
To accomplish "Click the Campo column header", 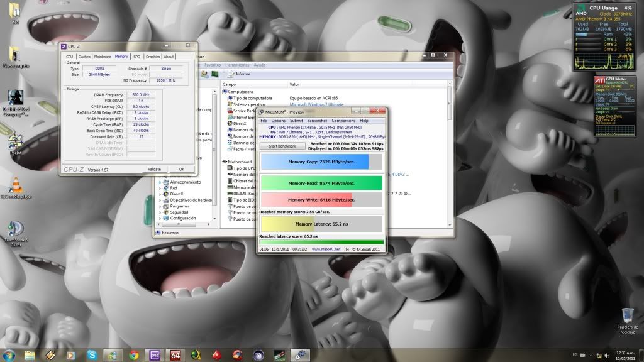I will point(255,84).
